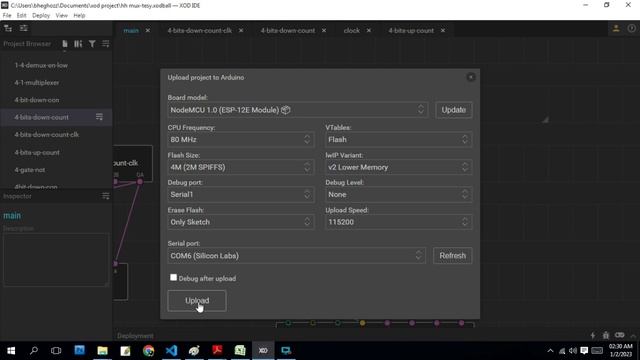Viewport: 640px width, 360px height.
Task: Select 4-gate-not patch
Action: 30,170
